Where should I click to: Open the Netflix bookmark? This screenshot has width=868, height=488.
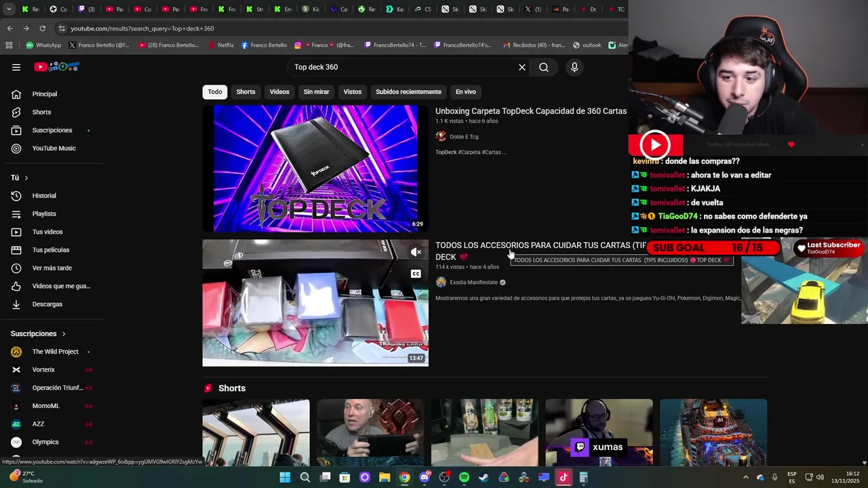point(220,45)
